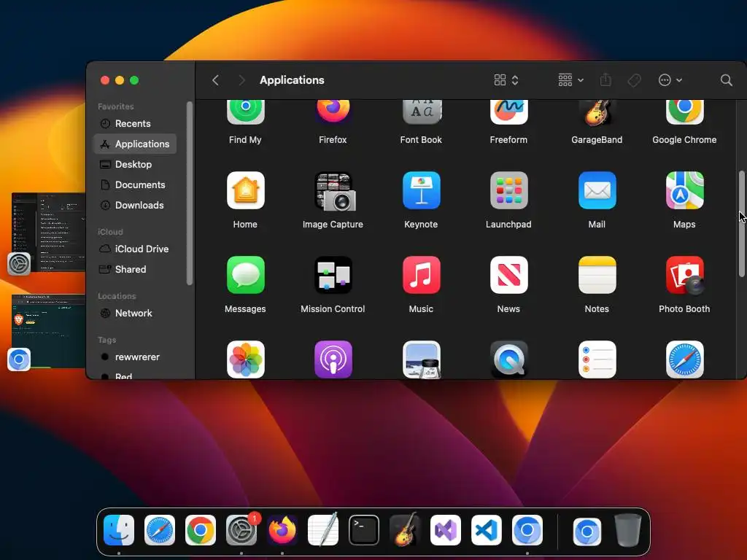Select the Preview app icon
The image size is (747, 560).
(x=421, y=359)
